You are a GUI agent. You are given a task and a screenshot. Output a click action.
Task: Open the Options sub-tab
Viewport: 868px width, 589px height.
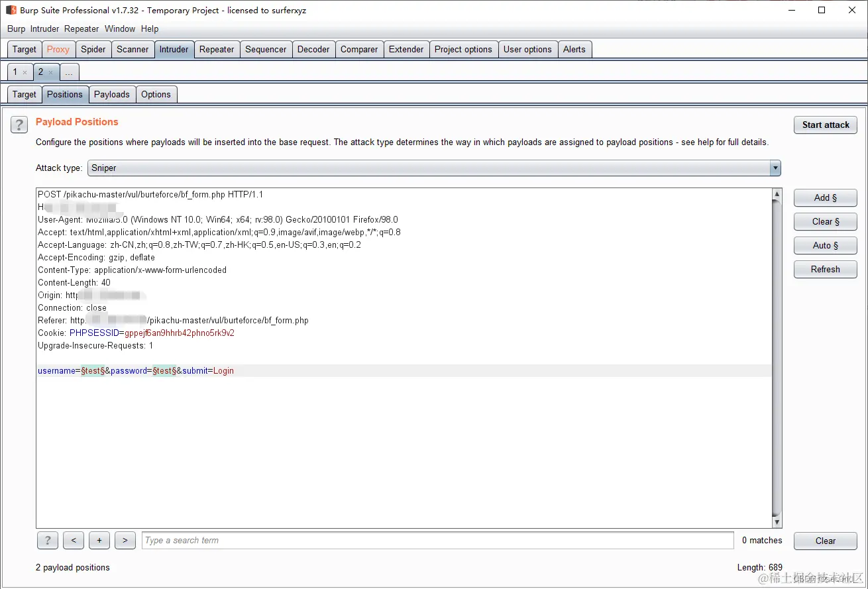156,95
